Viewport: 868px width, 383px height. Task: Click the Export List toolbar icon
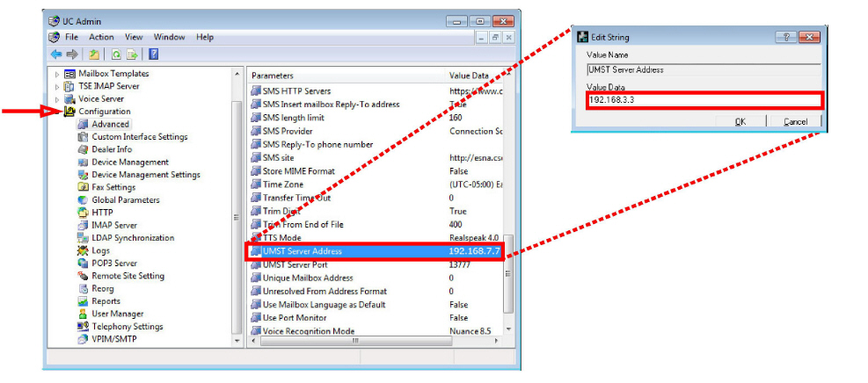[x=132, y=54]
